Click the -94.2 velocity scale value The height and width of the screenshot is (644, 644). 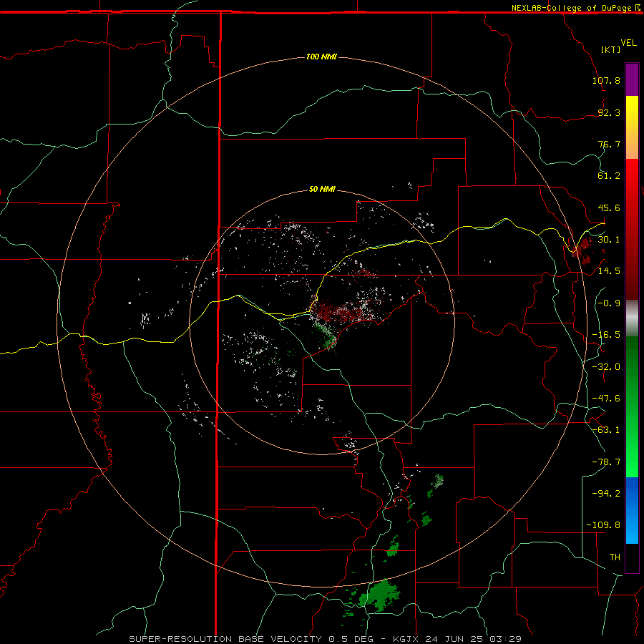(606, 493)
